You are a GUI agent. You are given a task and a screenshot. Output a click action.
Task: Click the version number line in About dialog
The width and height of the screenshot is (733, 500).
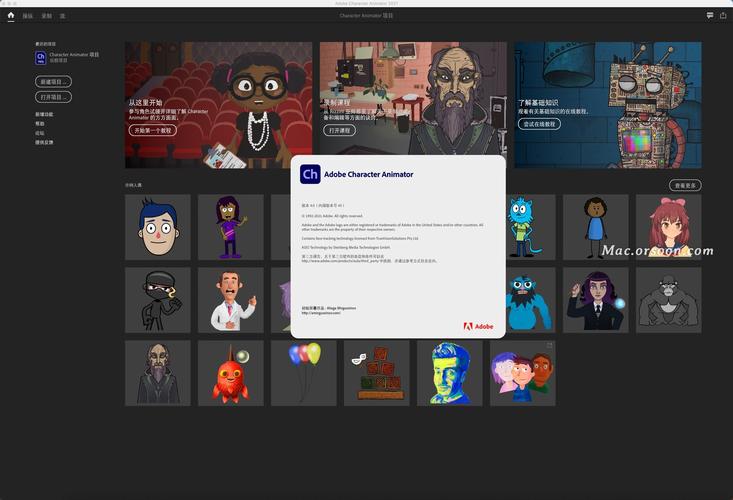point(323,205)
